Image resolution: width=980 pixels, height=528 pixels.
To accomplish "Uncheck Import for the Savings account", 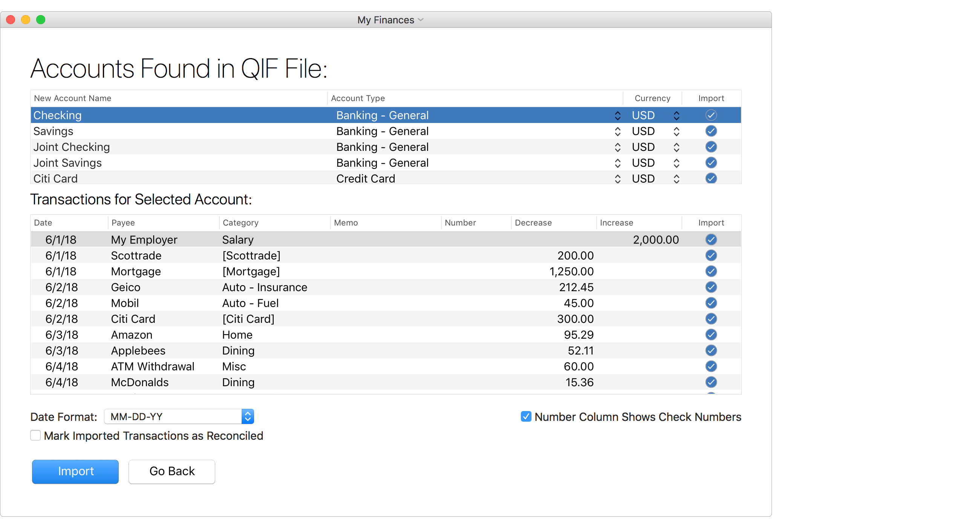I will click(x=711, y=131).
